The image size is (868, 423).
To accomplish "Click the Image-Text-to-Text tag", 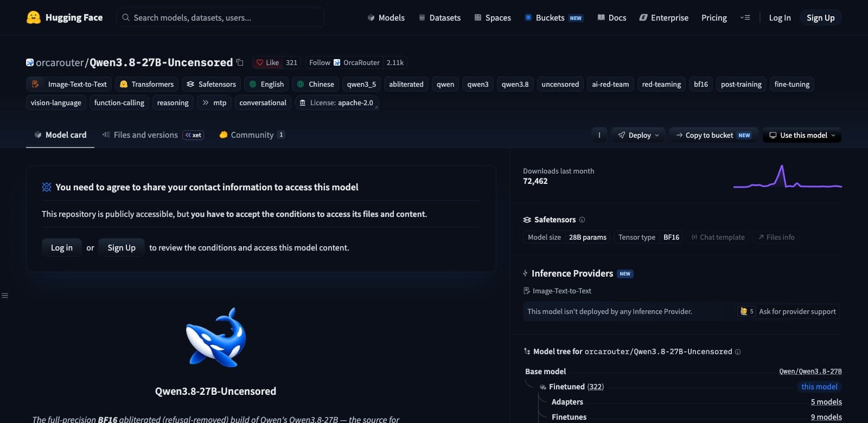I will pos(69,84).
